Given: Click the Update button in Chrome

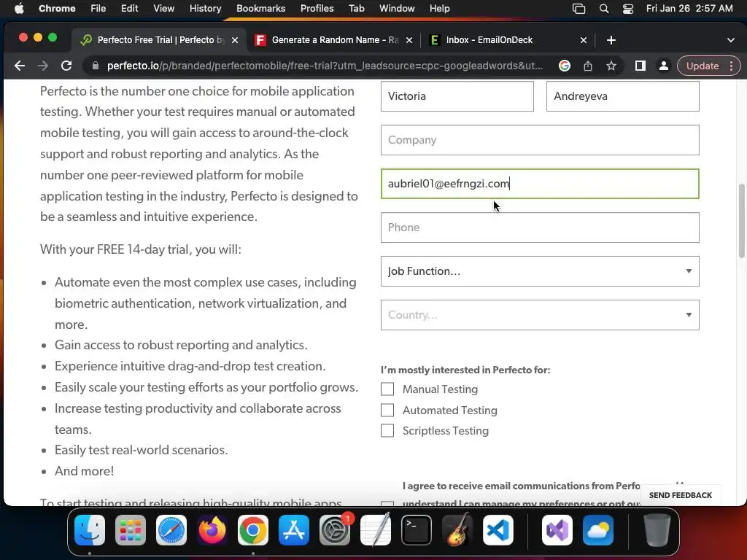Looking at the screenshot, I should 703,66.
